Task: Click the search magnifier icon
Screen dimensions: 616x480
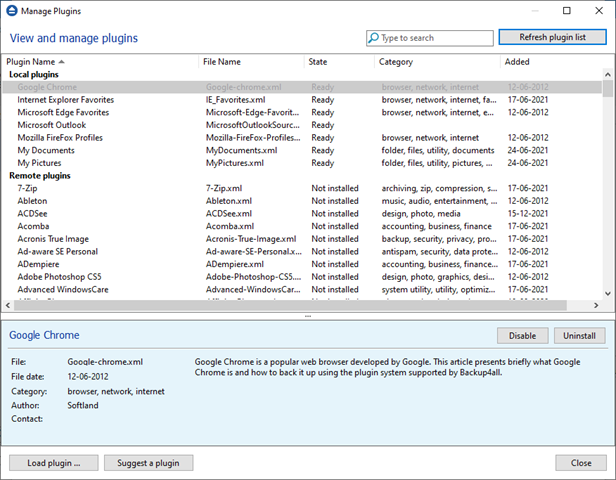Action: [x=374, y=38]
